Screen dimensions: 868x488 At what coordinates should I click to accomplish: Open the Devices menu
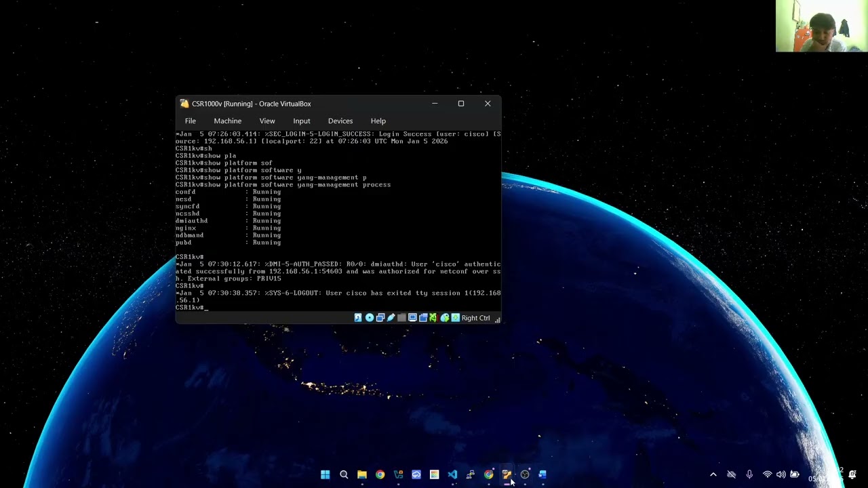(x=340, y=121)
